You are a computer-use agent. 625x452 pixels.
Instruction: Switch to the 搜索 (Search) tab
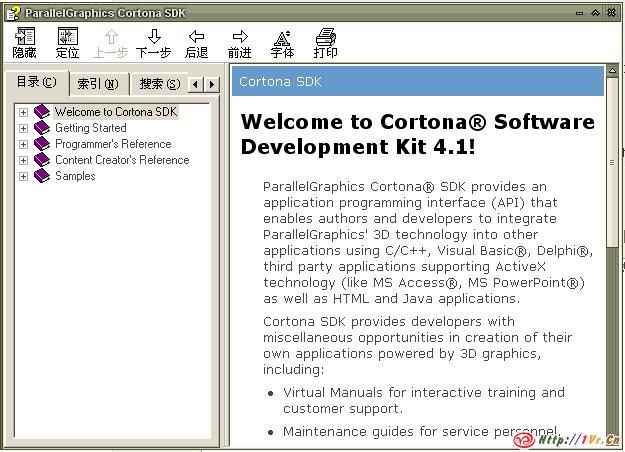(160, 84)
